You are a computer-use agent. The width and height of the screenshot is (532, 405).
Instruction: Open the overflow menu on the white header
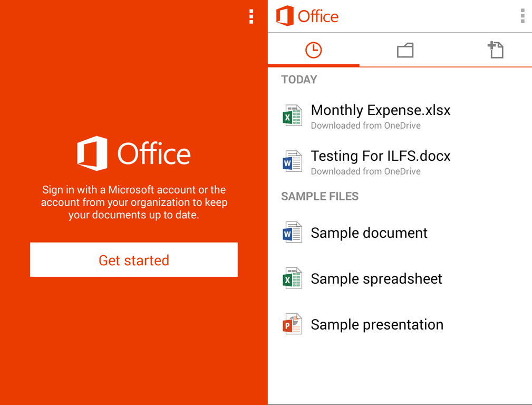click(x=522, y=16)
